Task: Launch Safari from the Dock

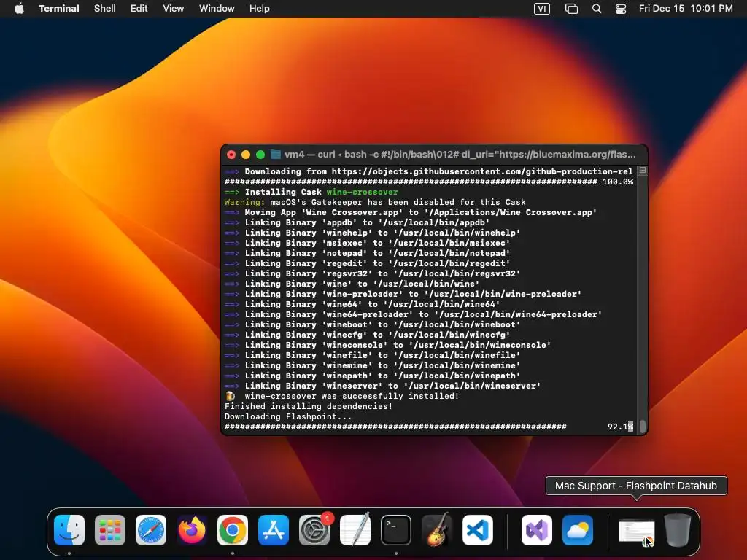Action: [x=151, y=530]
